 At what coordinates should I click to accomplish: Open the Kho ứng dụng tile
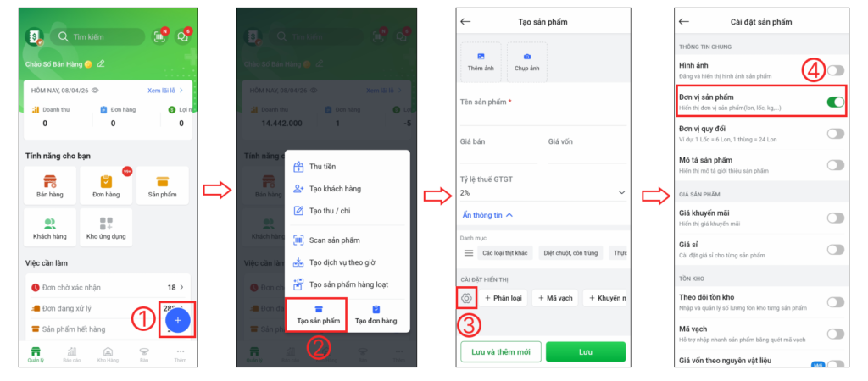coord(106,228)
